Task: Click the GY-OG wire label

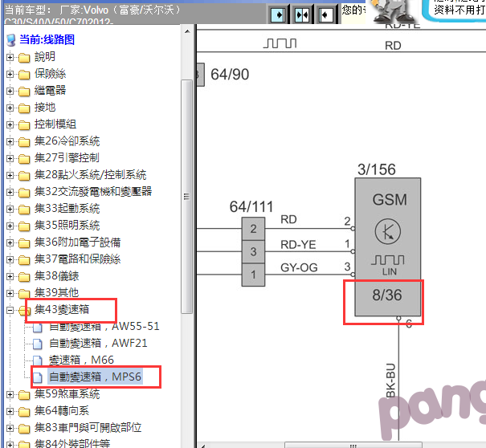Action: tap(299, 267)
